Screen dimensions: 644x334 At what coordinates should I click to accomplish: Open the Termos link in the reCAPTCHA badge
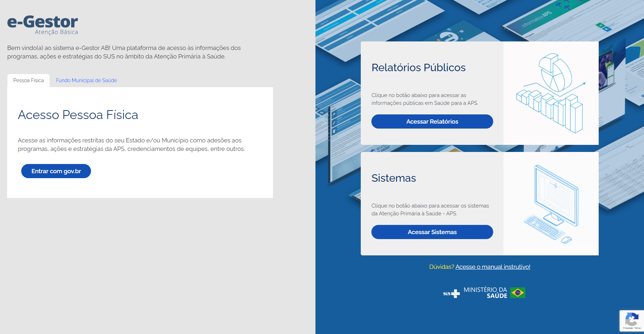tap(637, 328)
